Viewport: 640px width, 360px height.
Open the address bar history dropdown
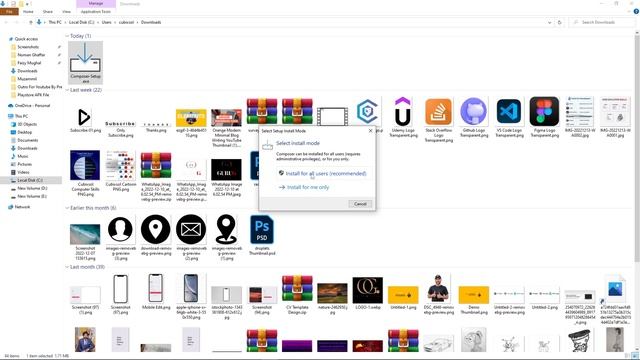(550, 22)
